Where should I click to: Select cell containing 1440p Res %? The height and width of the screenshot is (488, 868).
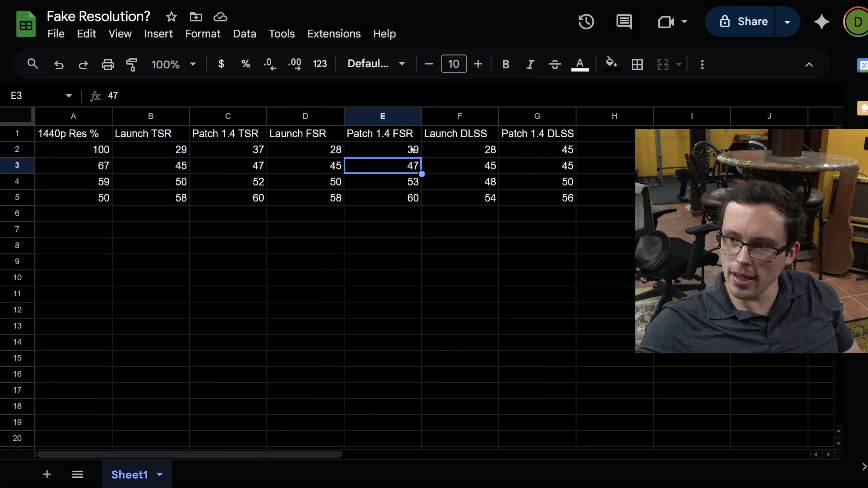click(x=73, y=133)
